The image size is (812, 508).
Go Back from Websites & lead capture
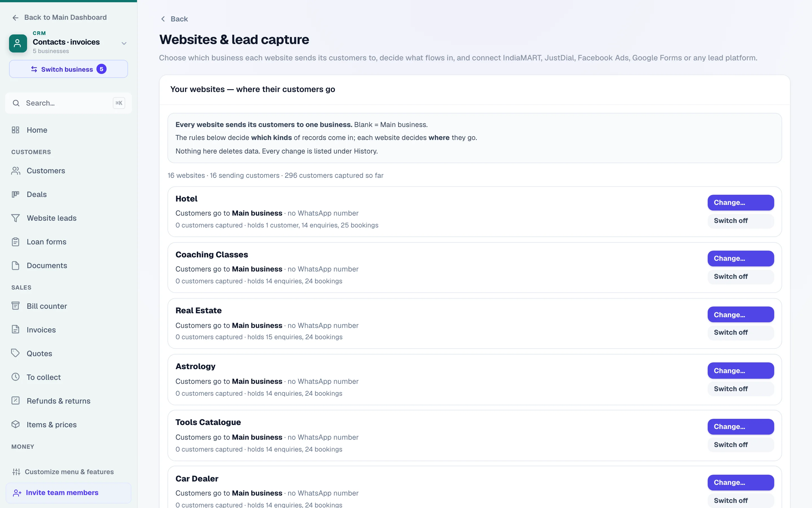click(x=175, y=19)
